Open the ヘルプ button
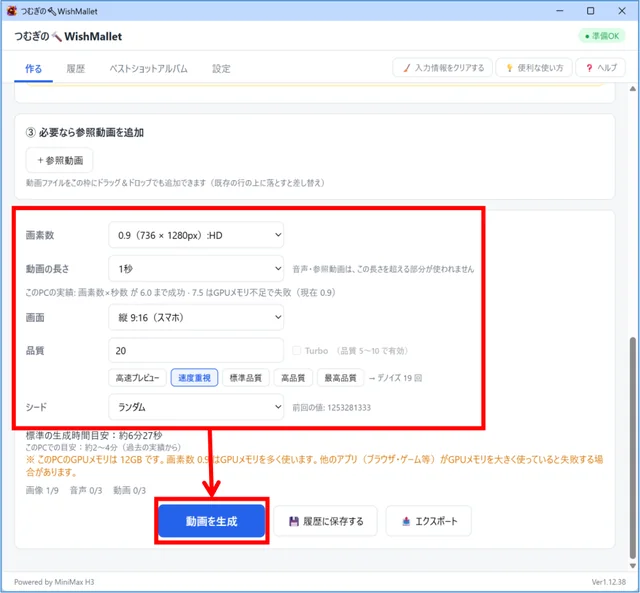Image resolution: width=640 pixels, height=593 pixels. 600,68
